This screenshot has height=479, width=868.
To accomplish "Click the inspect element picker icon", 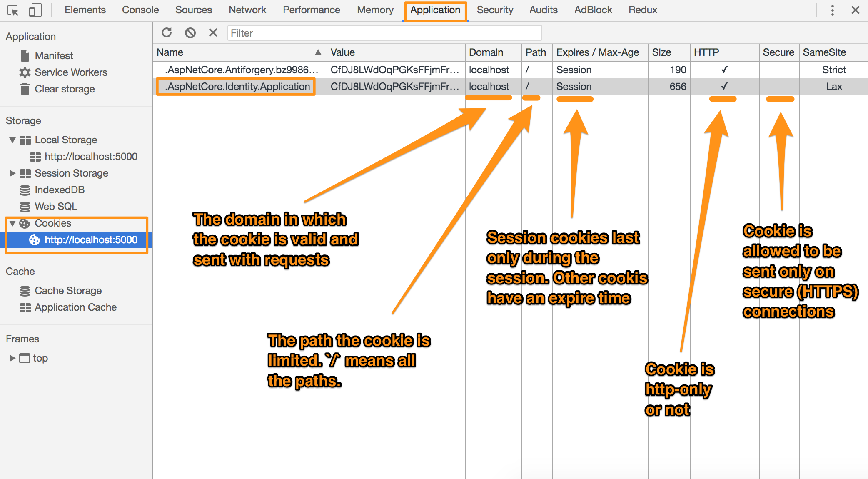I will (13, 10).
